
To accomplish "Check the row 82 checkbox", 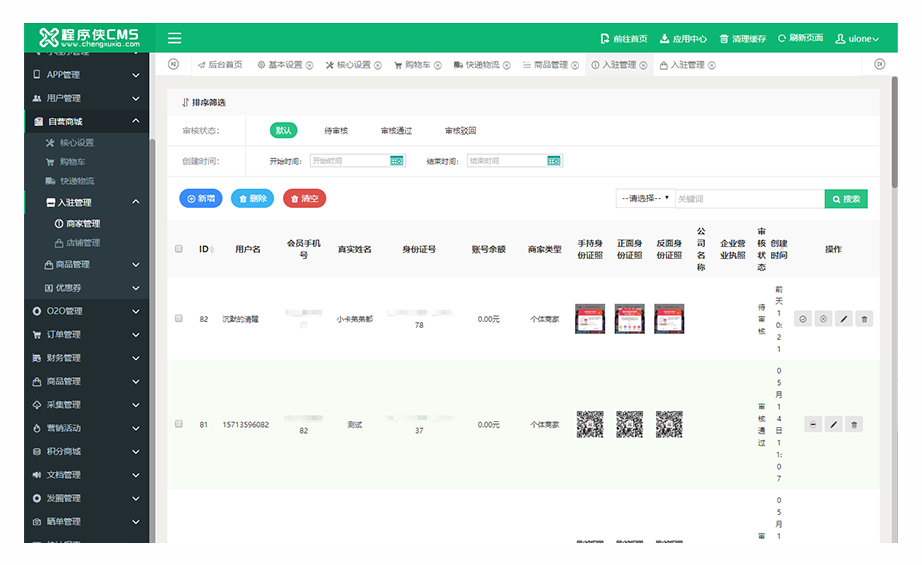I will pyautogui.click(x=179, y=318).
